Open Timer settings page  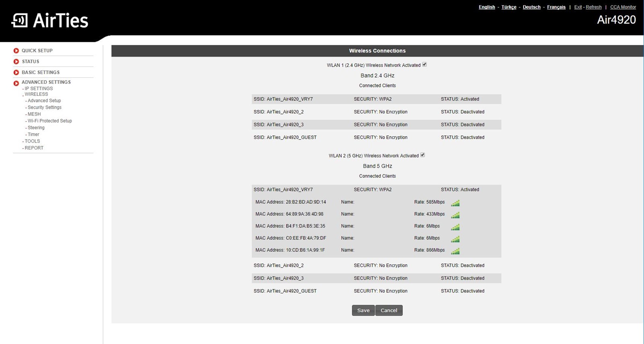pos(33,135)
